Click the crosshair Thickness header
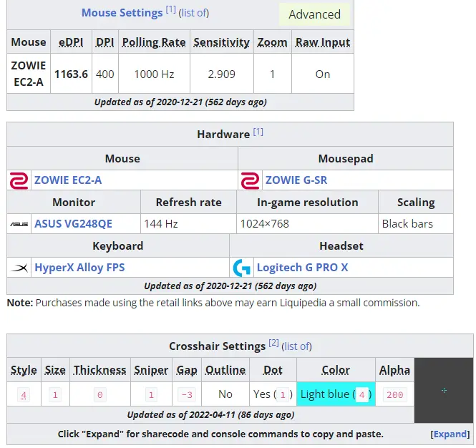The image size is (476, 448). point(100,370)
